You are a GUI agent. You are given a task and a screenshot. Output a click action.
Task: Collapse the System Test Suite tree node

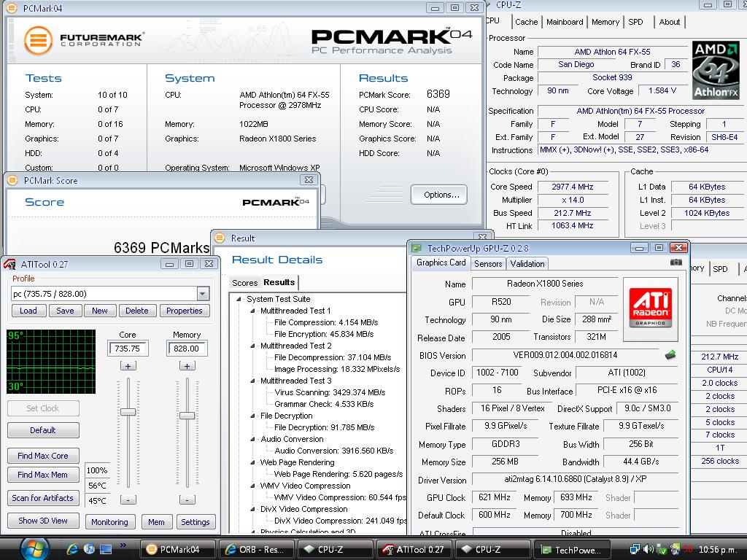pos(239,299)
